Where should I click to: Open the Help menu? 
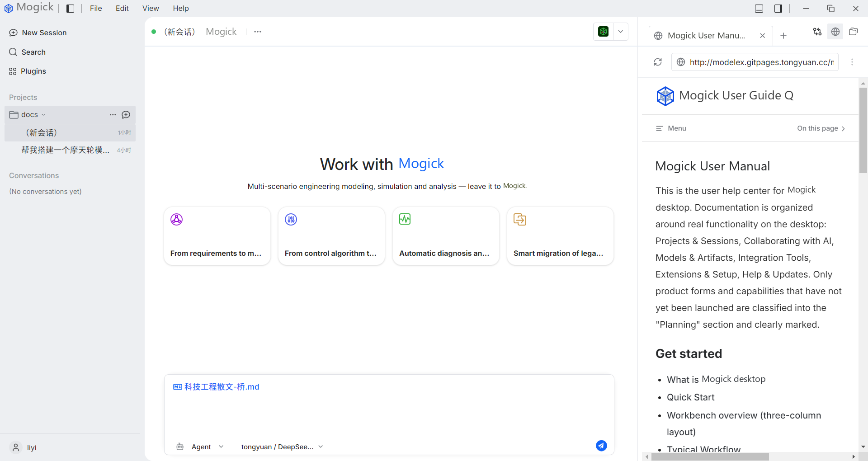tap(181, 8)
